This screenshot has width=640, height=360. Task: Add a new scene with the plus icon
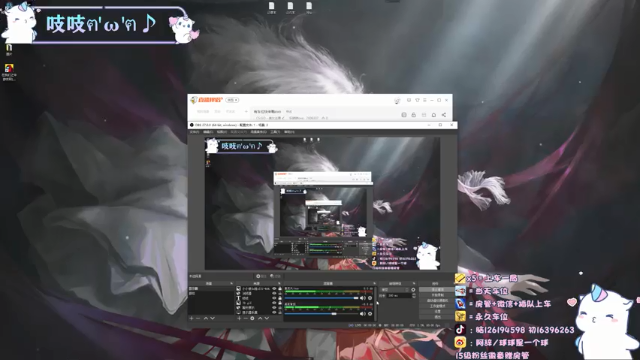[x=191, y=318]
